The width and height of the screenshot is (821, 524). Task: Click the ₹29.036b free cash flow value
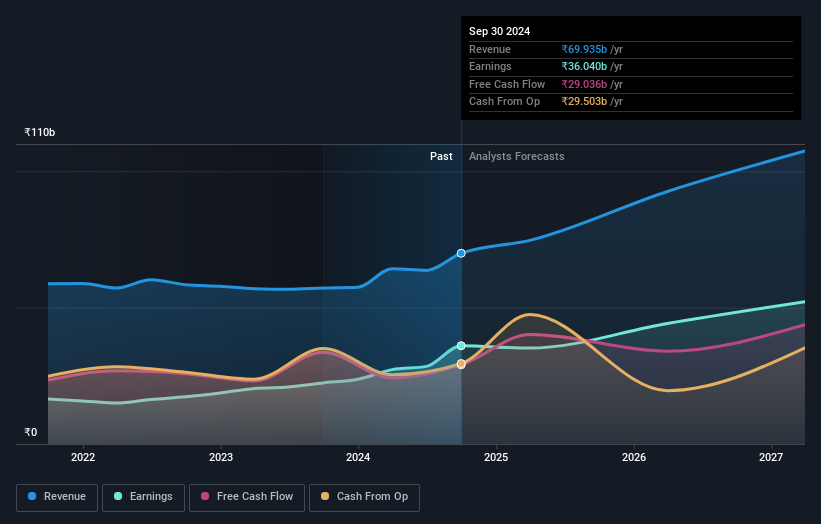584,84
